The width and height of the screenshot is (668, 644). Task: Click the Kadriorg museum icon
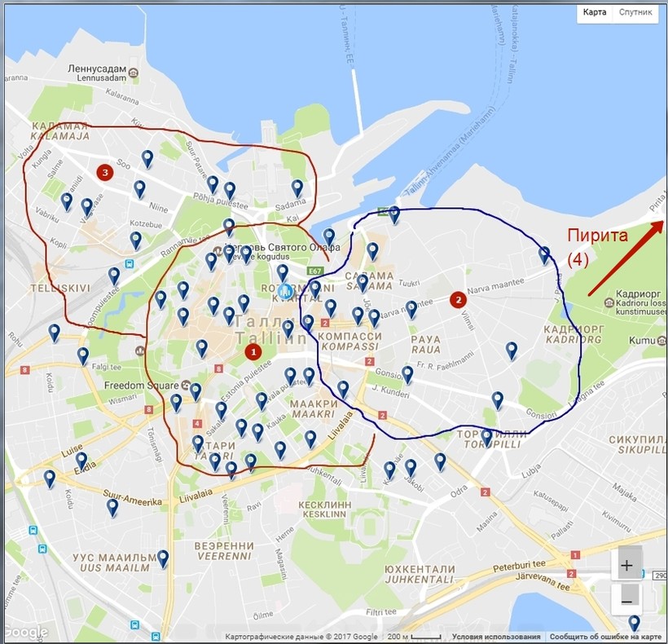(x=610, y=302)
